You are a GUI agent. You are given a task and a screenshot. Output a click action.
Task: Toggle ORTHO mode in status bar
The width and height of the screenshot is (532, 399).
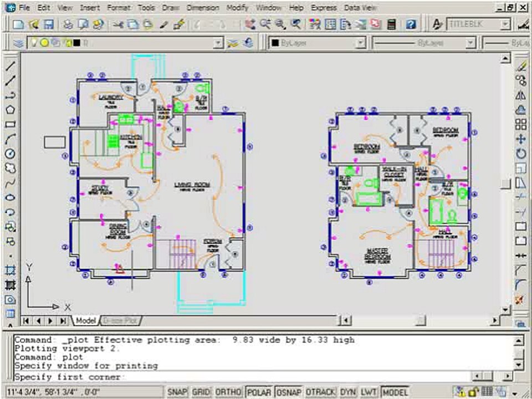point(228,392)
